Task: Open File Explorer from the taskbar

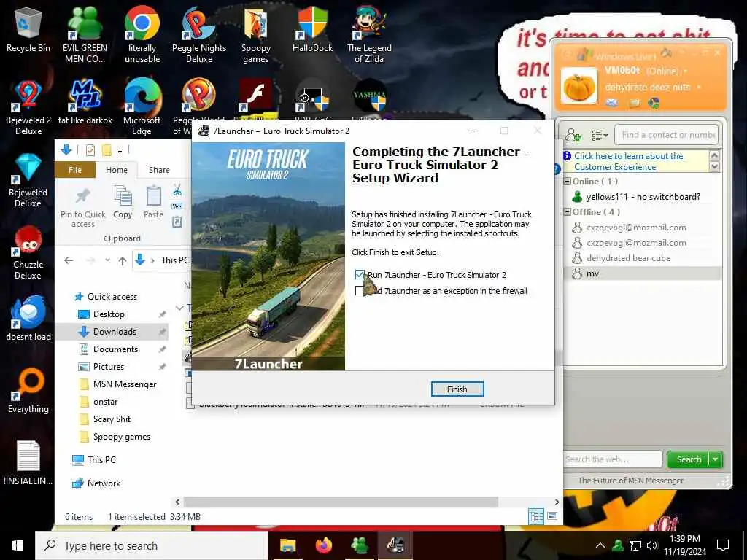Action: point(287,545)
